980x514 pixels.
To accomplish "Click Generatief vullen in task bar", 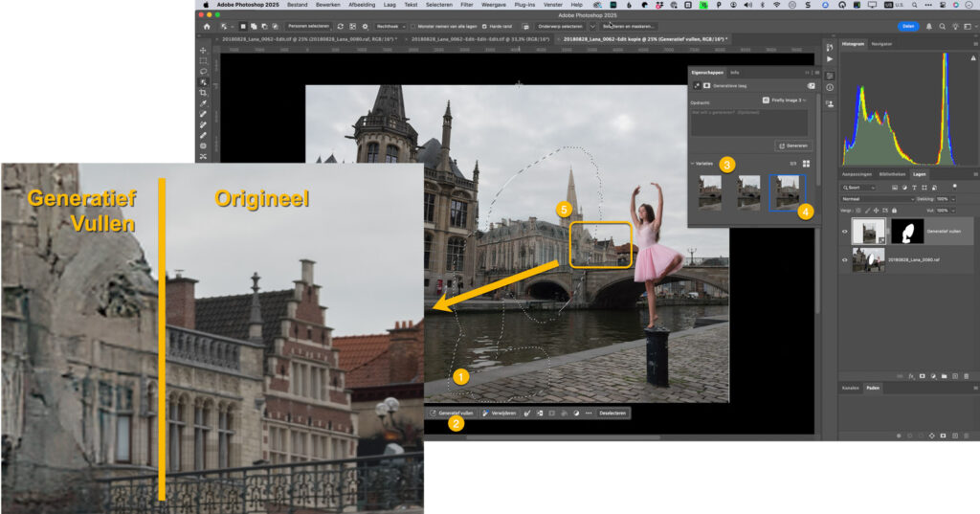I will [452, 413].
